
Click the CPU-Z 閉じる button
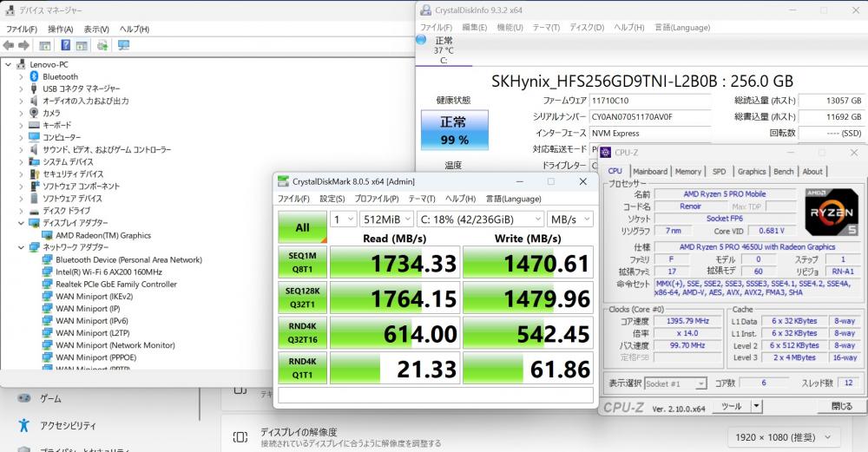click(841, 406)
